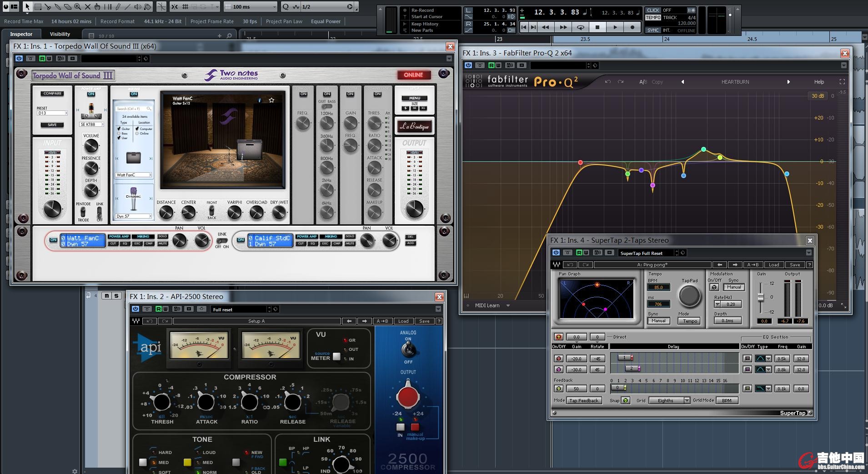Toggle TEMPO track button in transport
Viewport: 868px width, 474px height.
(653, 17)
